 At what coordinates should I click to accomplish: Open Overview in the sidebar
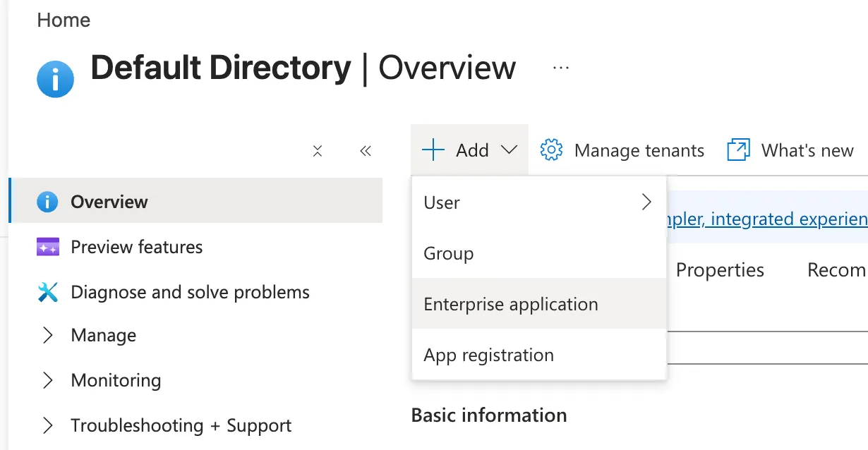coord(195,201)
